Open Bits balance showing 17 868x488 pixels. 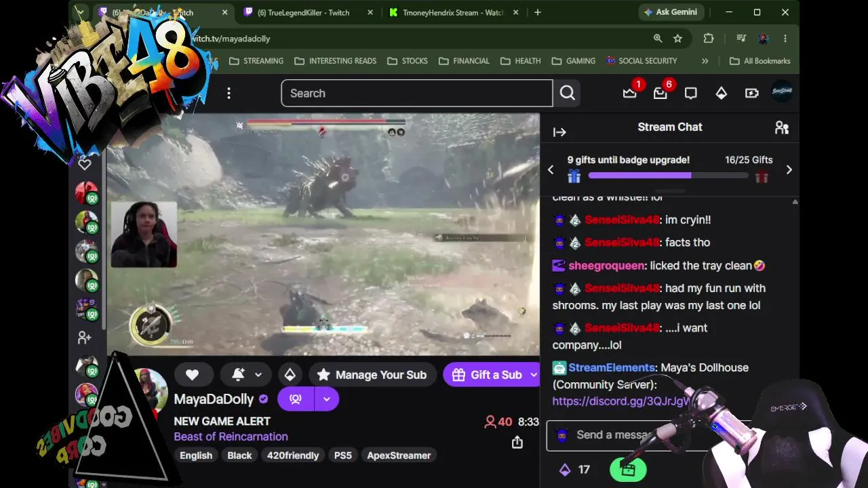(574, 470)
